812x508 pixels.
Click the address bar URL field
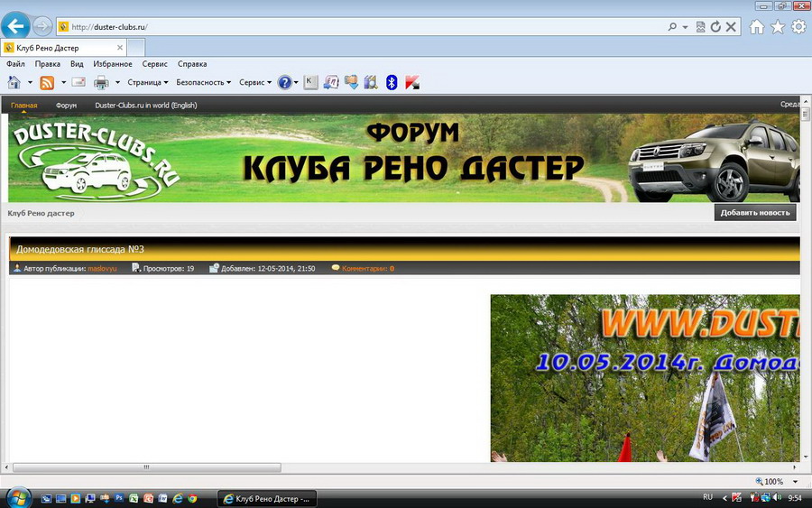[361, 27]
